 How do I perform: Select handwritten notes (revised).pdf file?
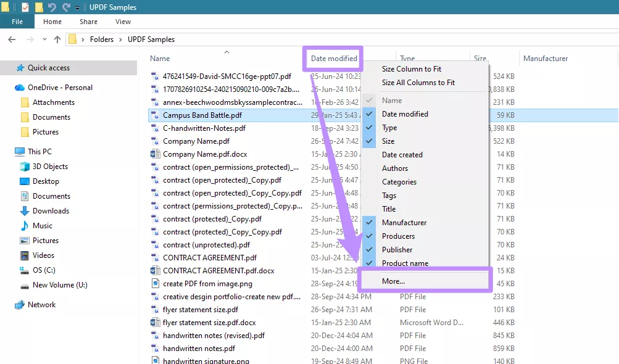[214, 336]
